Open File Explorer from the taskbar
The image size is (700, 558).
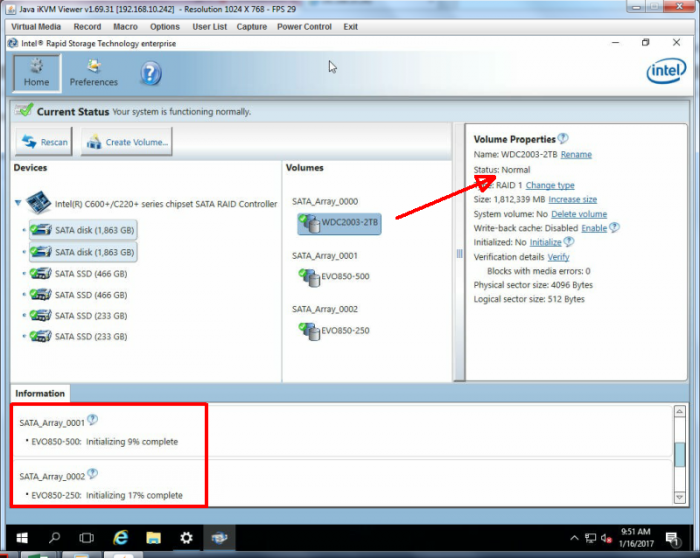click(x=153, y=538)
